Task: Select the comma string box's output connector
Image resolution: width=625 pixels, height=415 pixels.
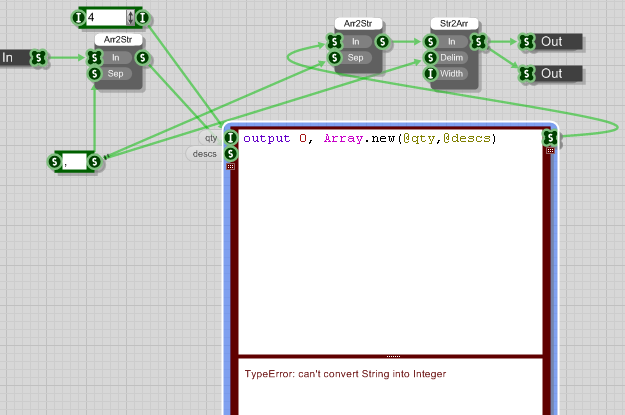Action: pos(94,160)
